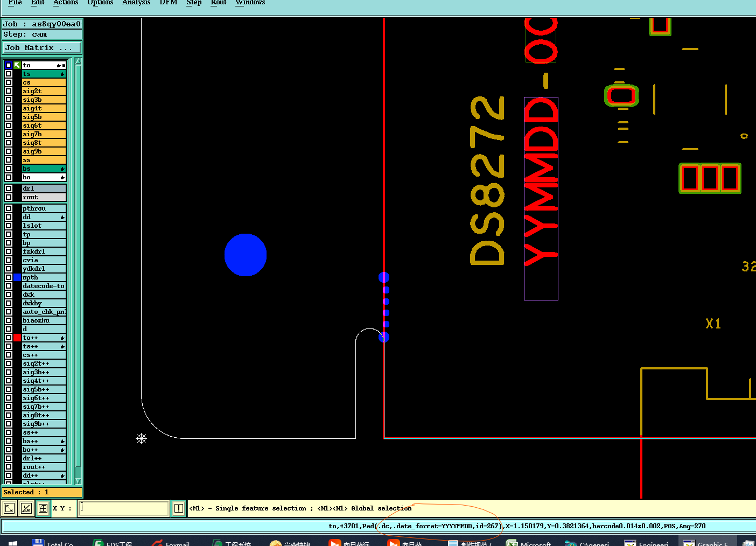Screen dimensions: 756x546
Task: Toggle display checkbox for layer 'datecode-to'
Action: point(9,286)
